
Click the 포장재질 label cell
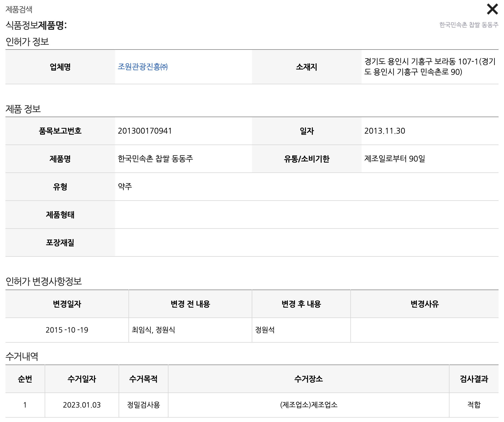pyautogui.click(x=60, y=242)
